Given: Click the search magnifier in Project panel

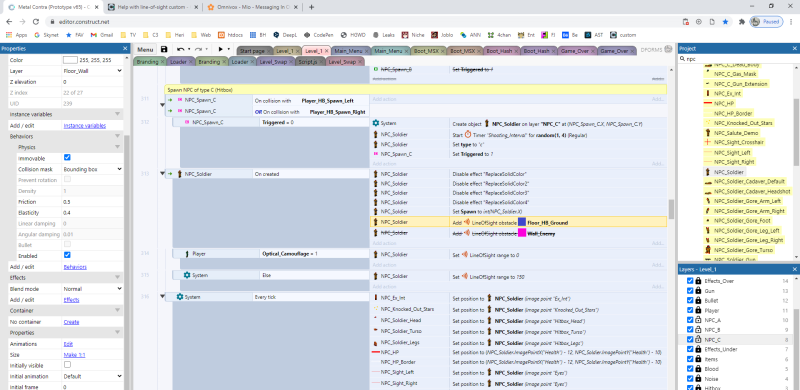Looking at the screenshot, I should [x=682, y=59].
